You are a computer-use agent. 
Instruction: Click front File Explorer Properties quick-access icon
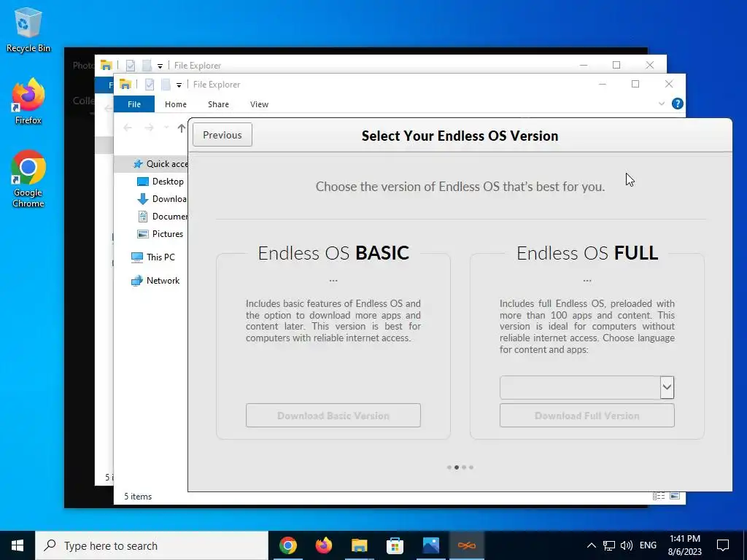[149, 85]
